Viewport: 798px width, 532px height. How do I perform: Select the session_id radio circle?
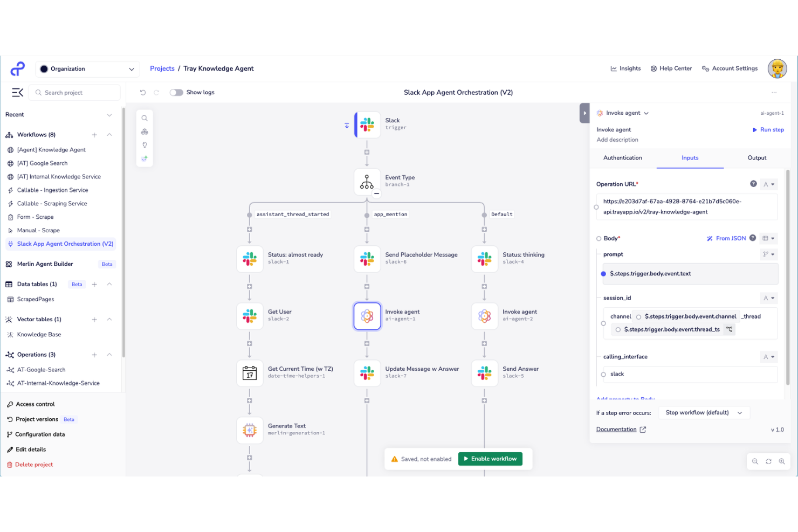click(x=603, y=323)
